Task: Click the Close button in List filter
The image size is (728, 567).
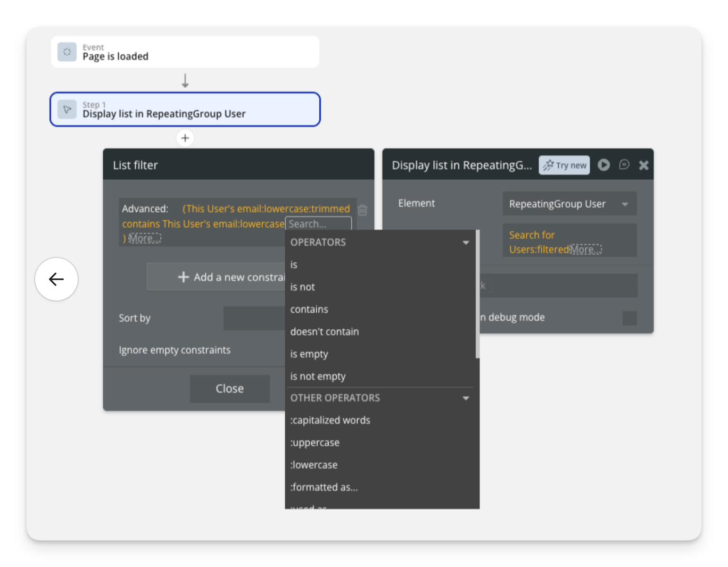Action: [229, 389]
